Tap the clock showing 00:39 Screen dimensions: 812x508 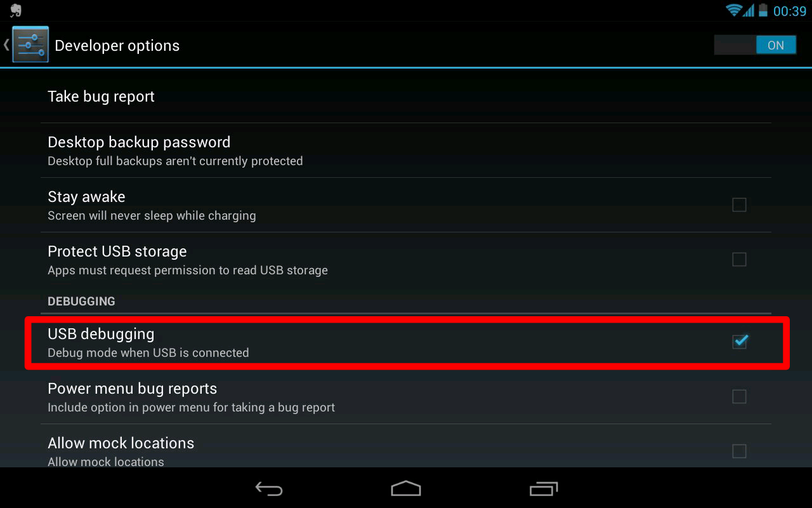[x=790, y=11]
